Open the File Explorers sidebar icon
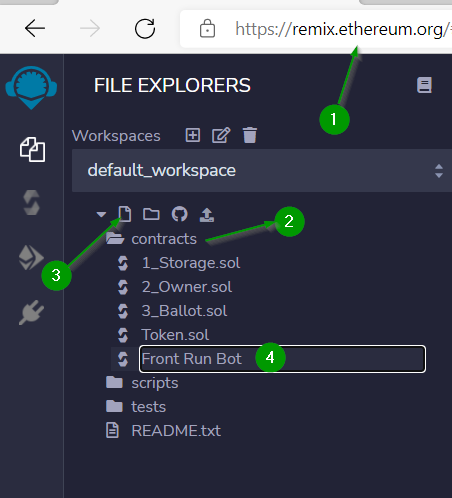The image size is (452, 498). tap(32, 149)
